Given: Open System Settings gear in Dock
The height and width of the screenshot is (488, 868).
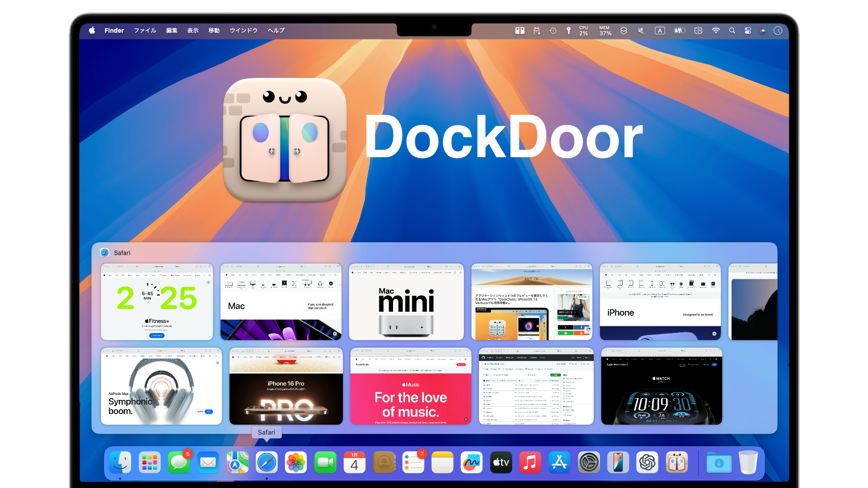Looking at the screenshot, I should (x=589, y=463).
